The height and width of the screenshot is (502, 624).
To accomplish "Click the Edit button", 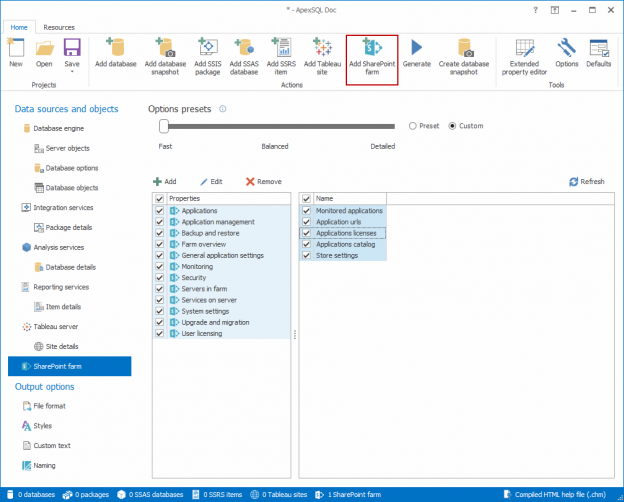I will (211, 182).
